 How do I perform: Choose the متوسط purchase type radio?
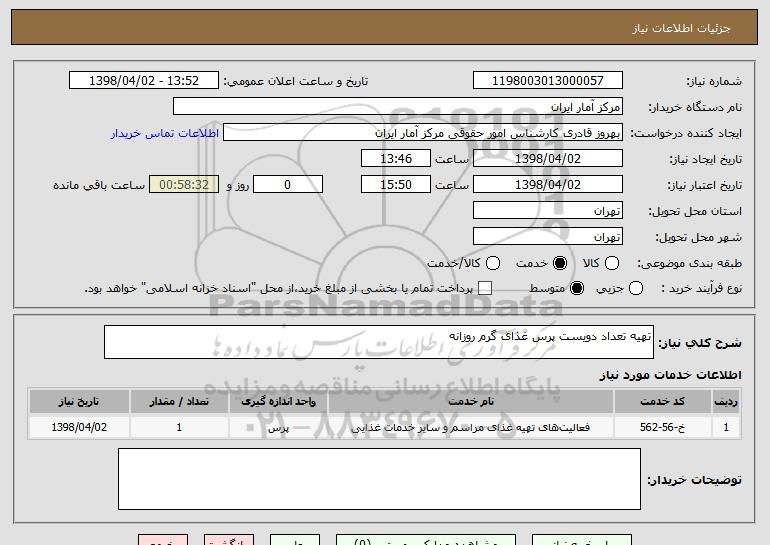tap(577, 289)
